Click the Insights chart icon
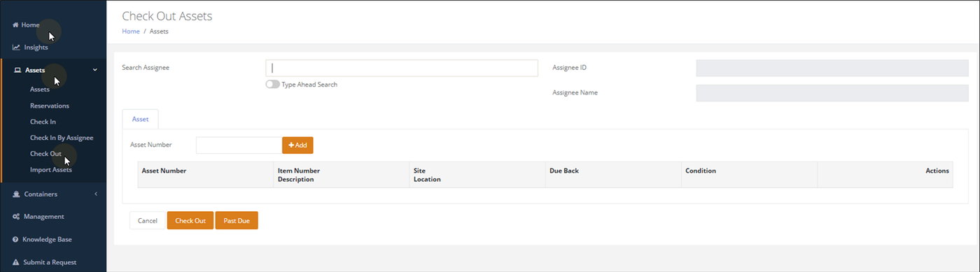The height and width of the screenshot is (272, 980). [15, 48]
